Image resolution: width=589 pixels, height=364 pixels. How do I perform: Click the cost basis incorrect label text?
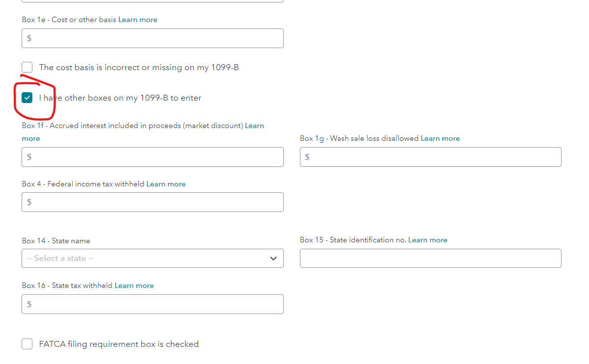click(x=139, y=67)
